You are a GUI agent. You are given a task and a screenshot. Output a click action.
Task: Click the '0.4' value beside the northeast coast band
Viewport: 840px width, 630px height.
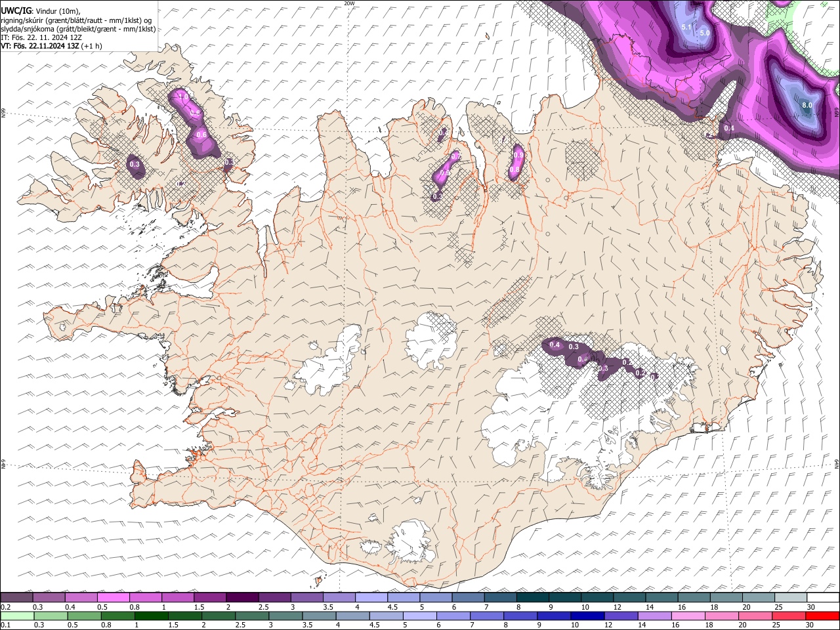pos(728,128)
